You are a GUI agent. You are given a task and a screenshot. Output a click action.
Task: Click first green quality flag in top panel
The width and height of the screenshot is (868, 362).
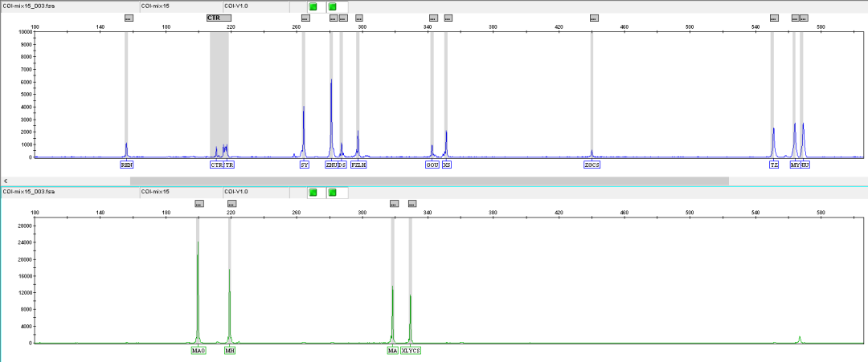(x=313, y=6)
